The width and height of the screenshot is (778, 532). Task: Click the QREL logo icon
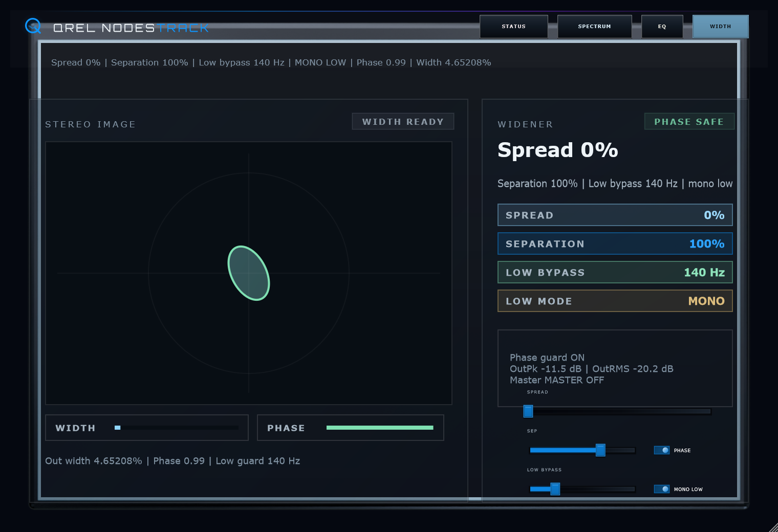pos(33,26)
